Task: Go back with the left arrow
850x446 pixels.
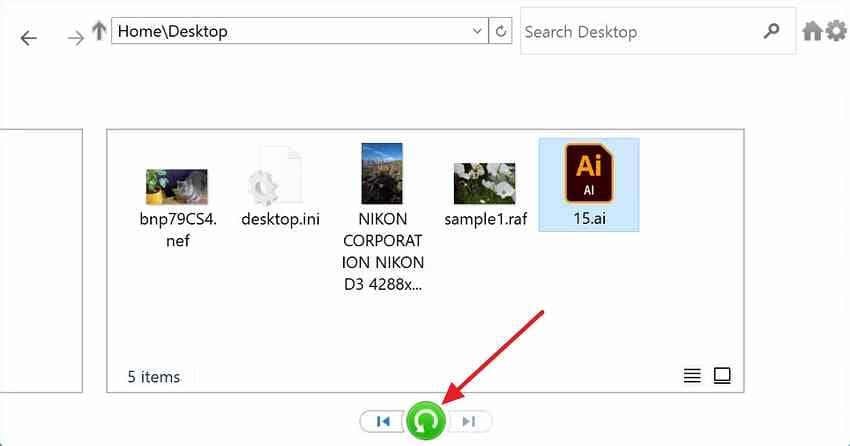Action: click(x=28, y=38)
